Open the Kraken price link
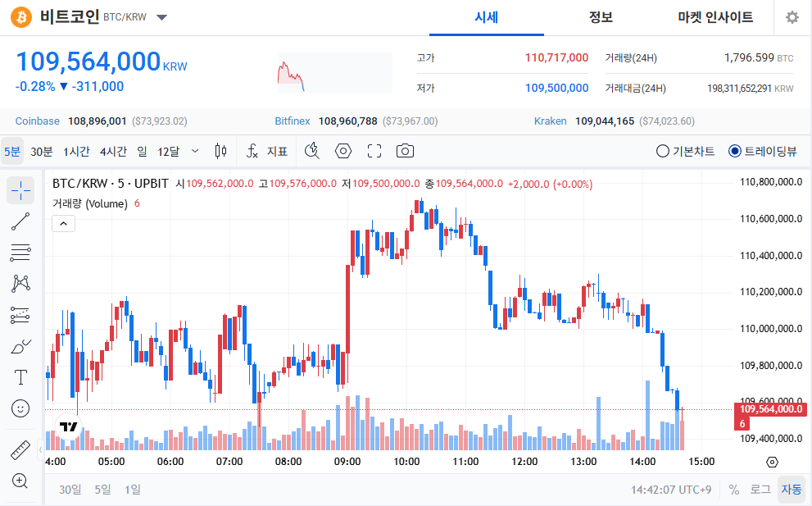Screen dimensions: 812x506 [550, 121]
